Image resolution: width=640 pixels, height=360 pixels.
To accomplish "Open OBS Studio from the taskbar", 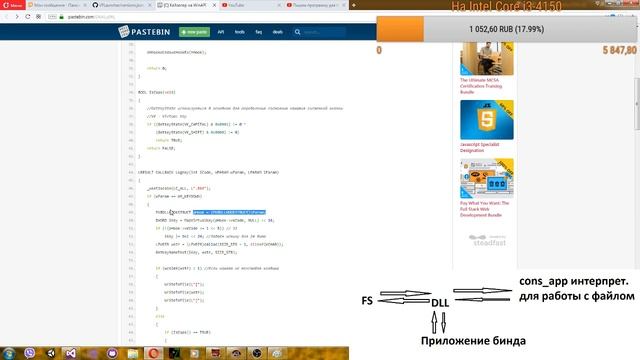I will point(257,353).
